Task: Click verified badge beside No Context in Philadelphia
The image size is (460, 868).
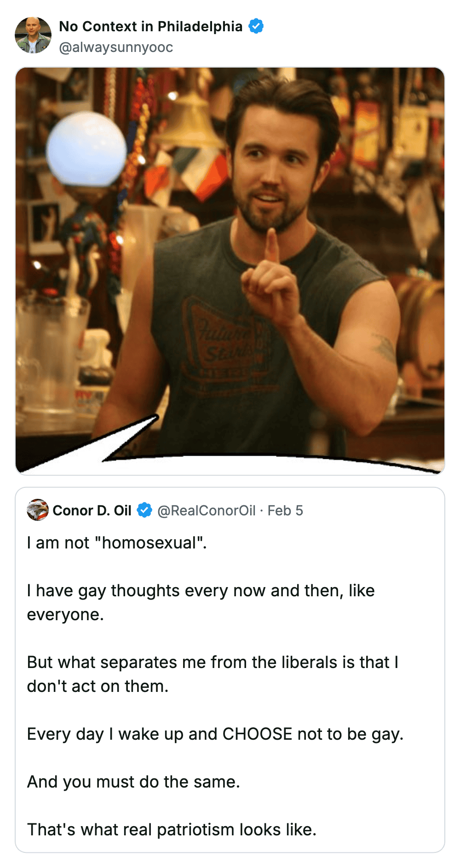Action: point(256,26)
